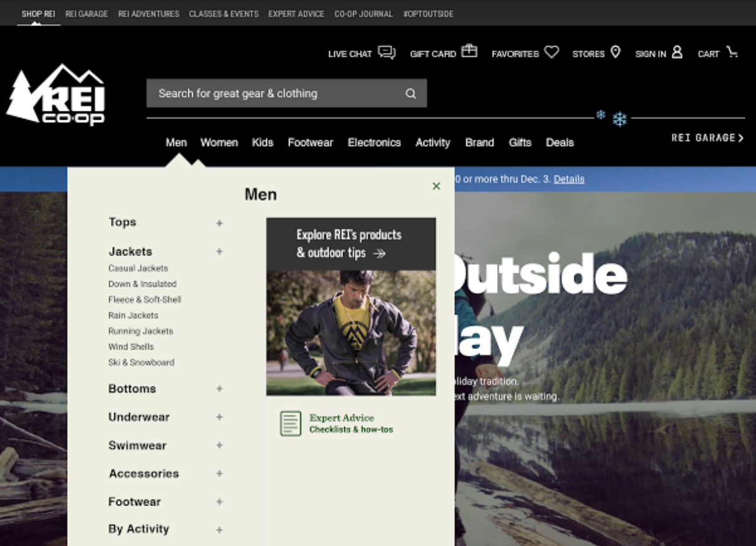Click the REI Co-op logo

[56, 94]
